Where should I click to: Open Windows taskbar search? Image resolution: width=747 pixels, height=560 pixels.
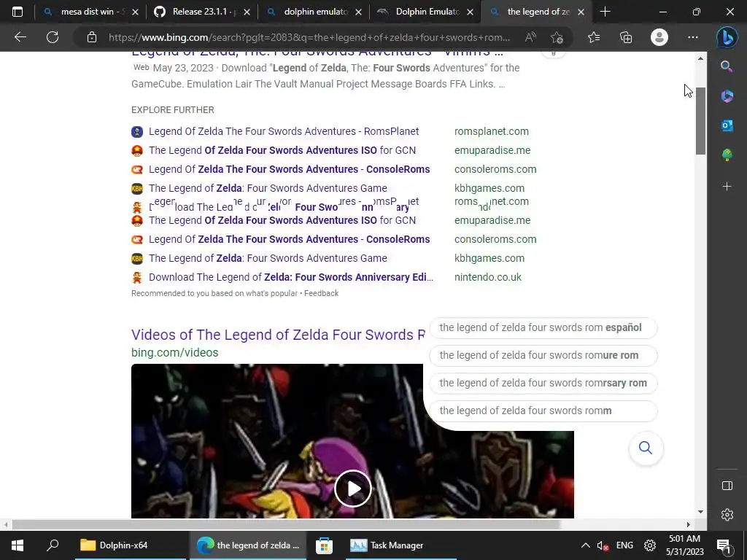click(53, 545)
